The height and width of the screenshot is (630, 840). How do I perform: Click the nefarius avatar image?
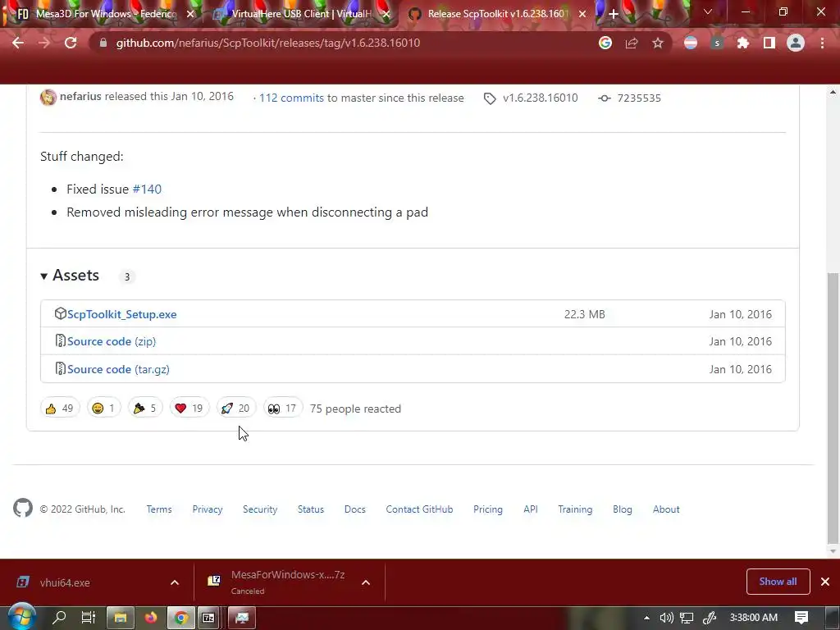(48, 98)
